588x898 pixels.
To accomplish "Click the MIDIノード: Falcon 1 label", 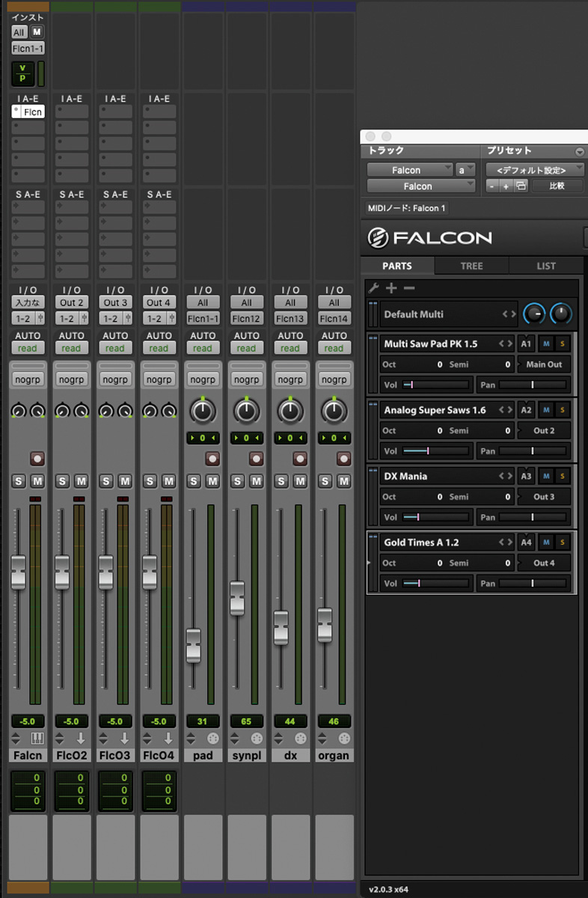I will (x=407, y=208).
